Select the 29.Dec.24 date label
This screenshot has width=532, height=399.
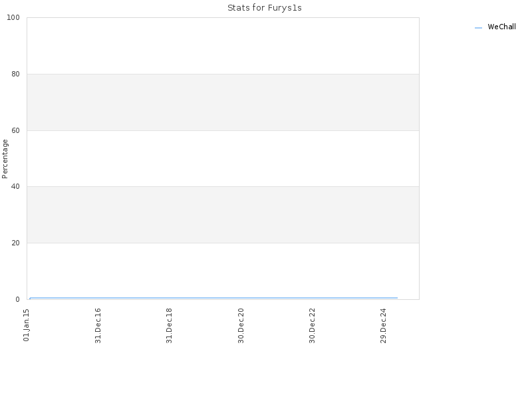point(384,326)
